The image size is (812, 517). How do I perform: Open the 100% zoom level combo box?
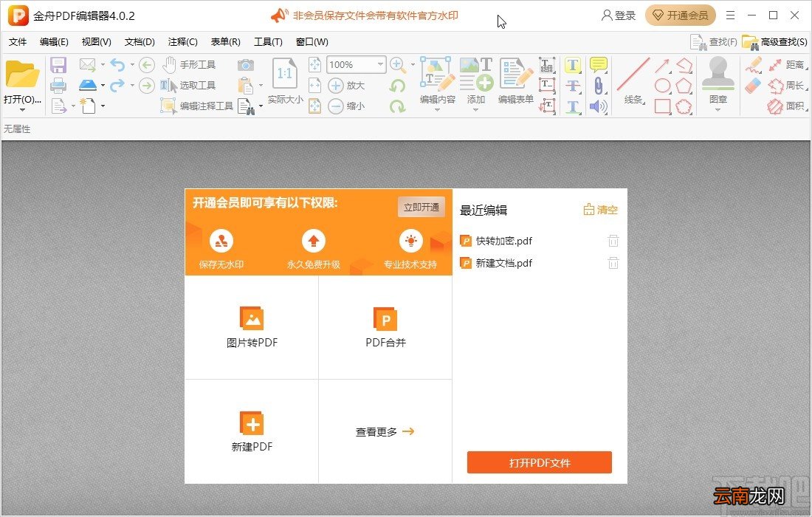[357, 65]
